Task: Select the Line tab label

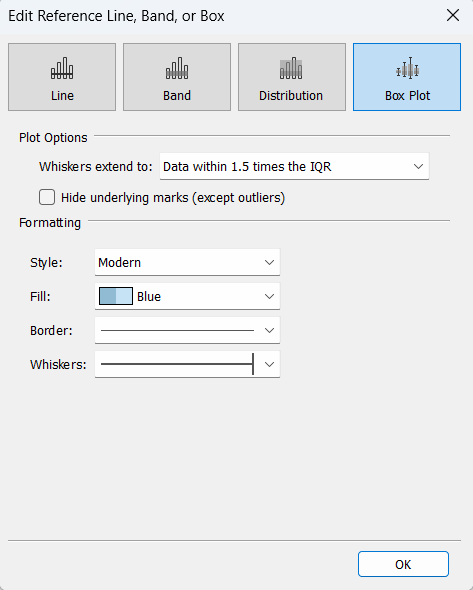Action: coord(62,96)
